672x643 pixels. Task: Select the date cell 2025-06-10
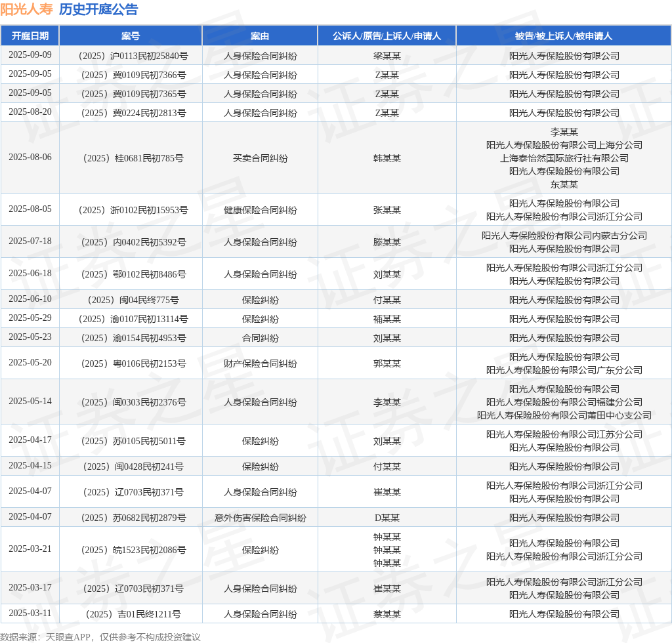30,299
